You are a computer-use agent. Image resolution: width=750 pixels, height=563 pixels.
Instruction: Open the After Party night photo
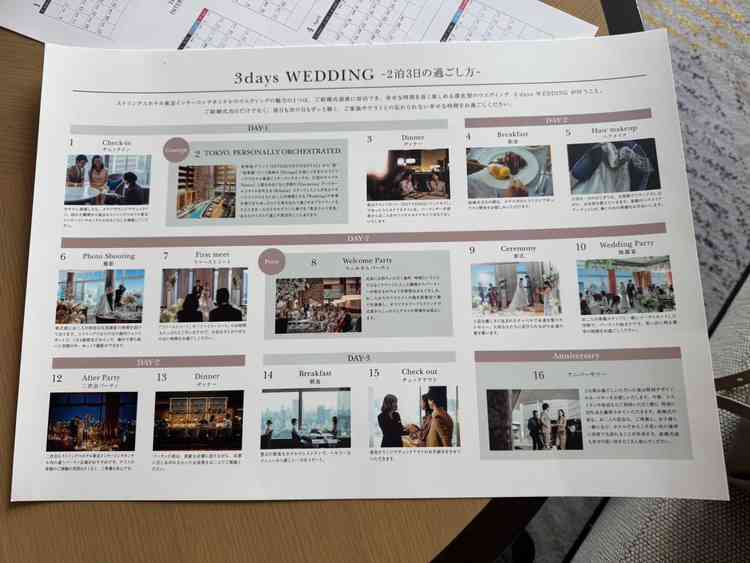click(92, 421)
